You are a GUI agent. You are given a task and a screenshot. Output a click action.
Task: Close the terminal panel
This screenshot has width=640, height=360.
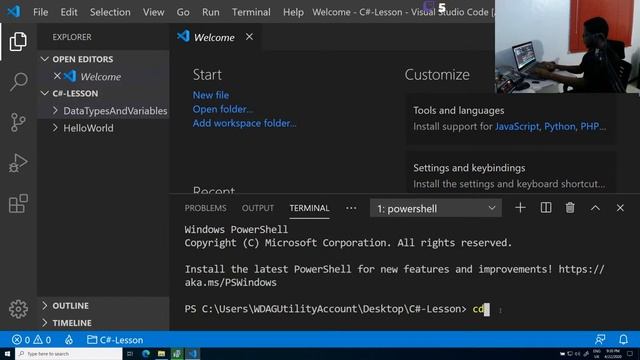click(x=620, y=208)
